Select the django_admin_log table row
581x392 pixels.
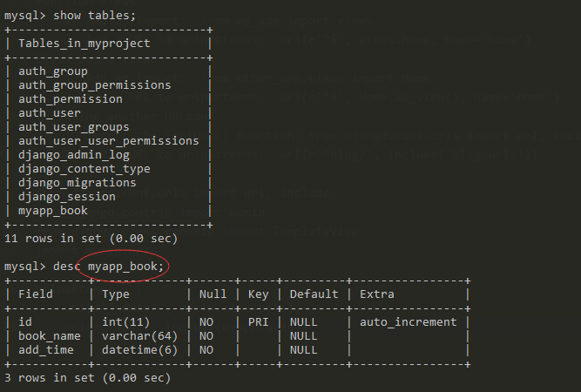tap(73, 154)
